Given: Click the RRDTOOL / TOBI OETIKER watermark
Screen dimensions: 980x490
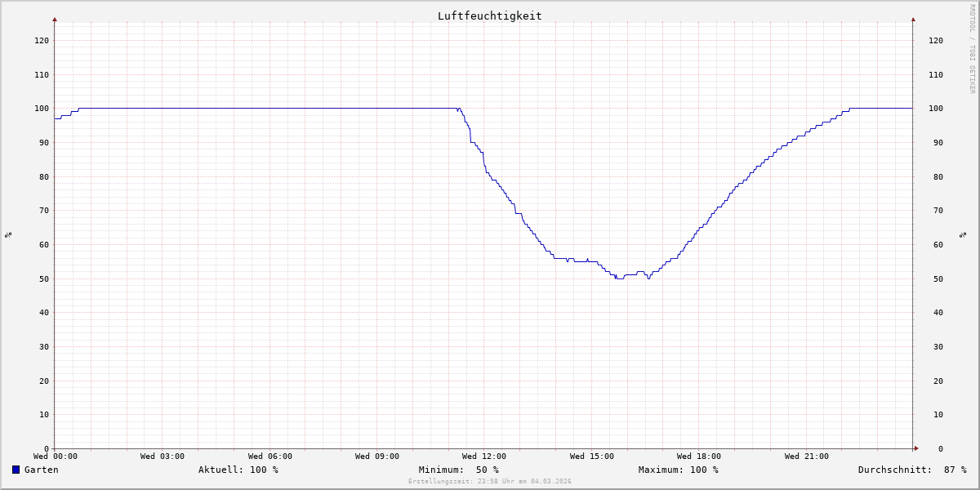Looking at the screenshot, I should point(972,49).
